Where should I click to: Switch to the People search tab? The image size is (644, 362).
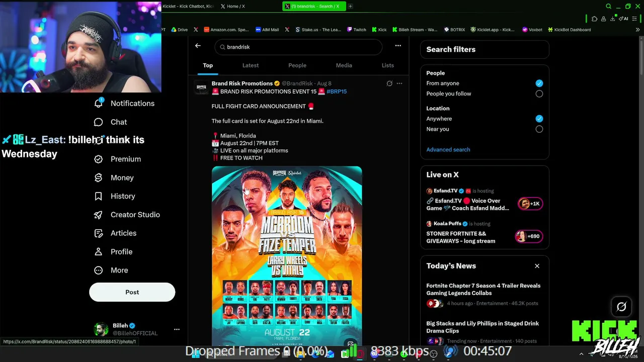point(297,65)
